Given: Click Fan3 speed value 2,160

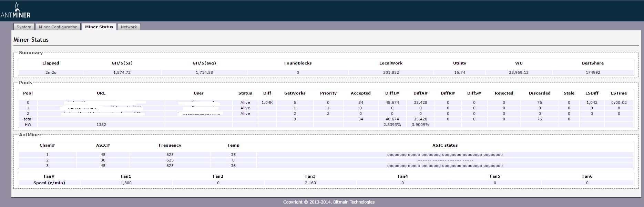Looking at the screenshot, I should 310,183.
